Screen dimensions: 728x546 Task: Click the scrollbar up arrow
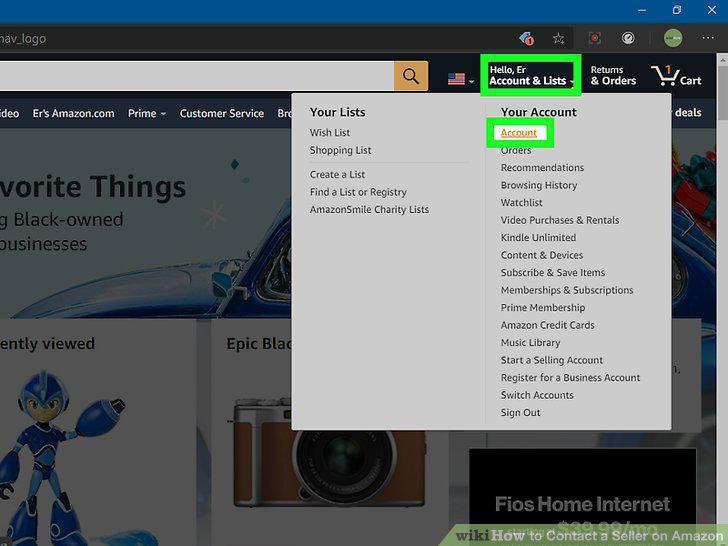722,60
